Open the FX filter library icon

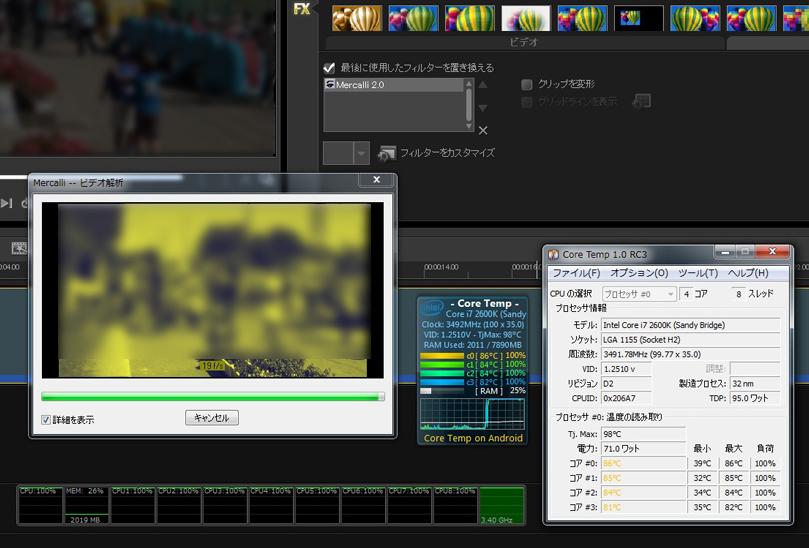[x=302, y=9]
